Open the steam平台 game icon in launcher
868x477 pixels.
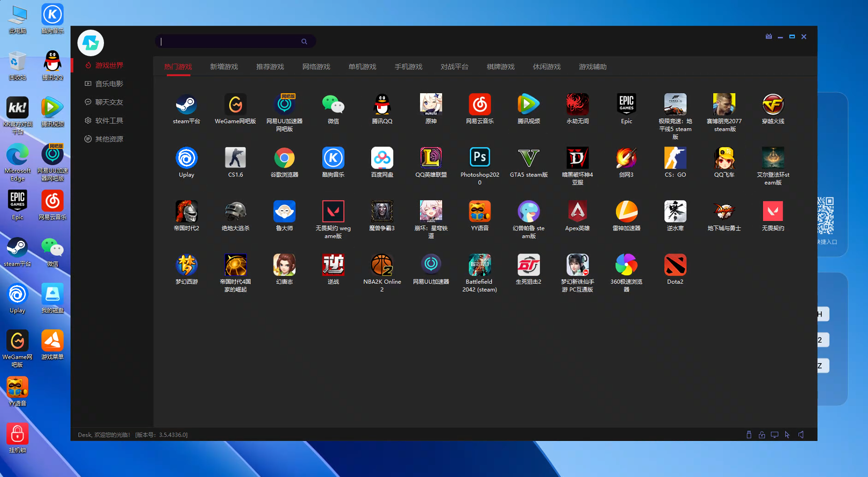click(x=186, y=105)
